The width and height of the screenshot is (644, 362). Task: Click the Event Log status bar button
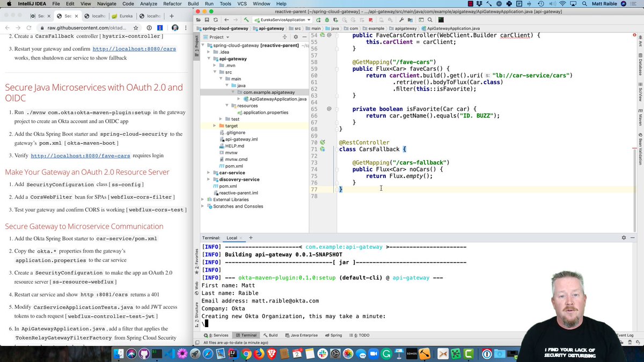[x=626, y=335]
